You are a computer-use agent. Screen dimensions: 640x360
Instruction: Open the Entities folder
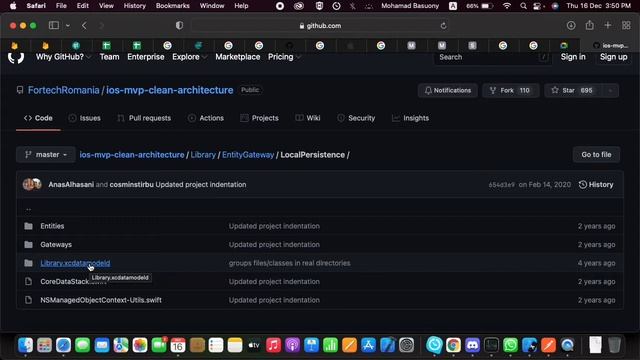tap(52, 226)
